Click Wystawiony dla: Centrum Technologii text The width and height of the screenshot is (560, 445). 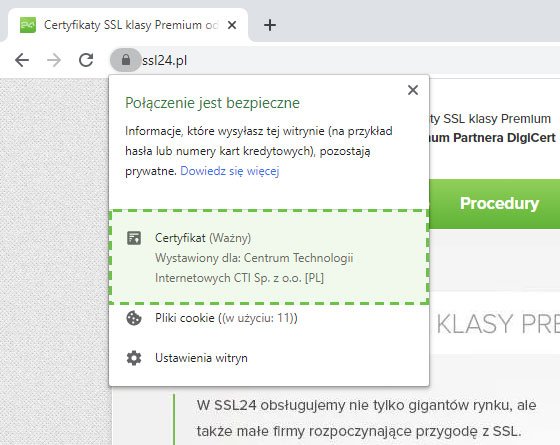click(x=254, y=258)
